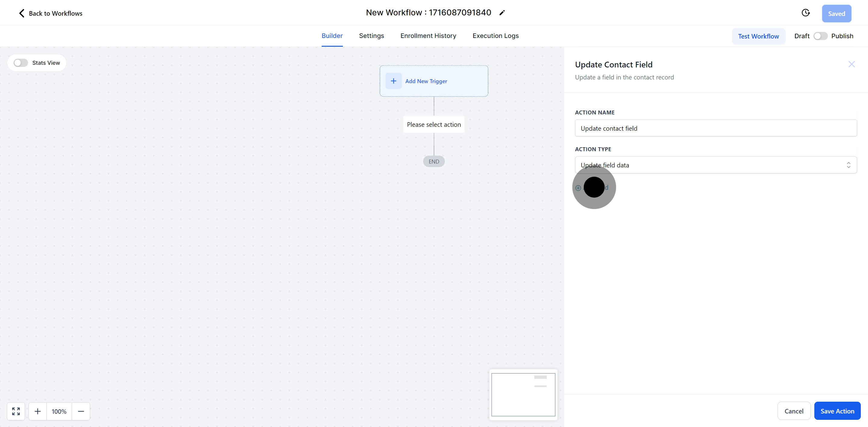Screen dimensions: 868x427
Task: Click plus icon in Add New Trigger
Action: click(x=393, y=81)
